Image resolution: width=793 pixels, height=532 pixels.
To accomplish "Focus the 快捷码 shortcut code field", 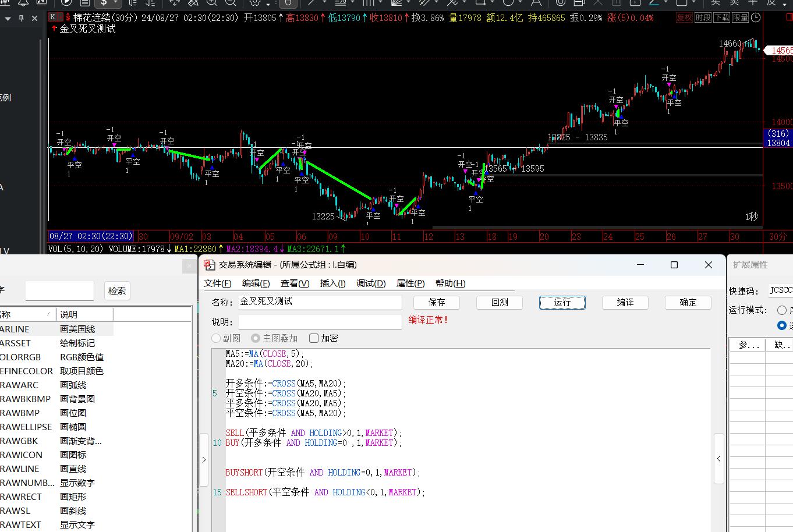I will tap(780, 290).
